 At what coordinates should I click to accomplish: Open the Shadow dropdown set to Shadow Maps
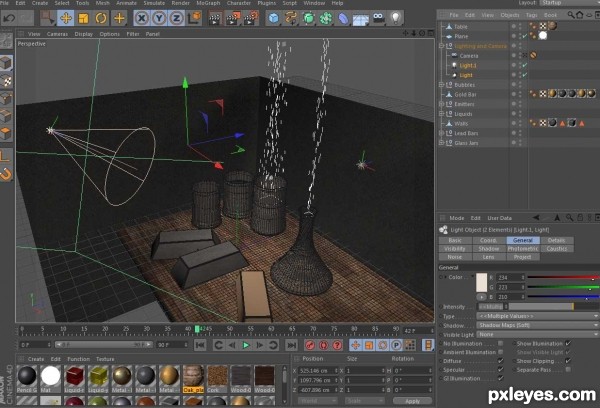[x=537, y=325]
